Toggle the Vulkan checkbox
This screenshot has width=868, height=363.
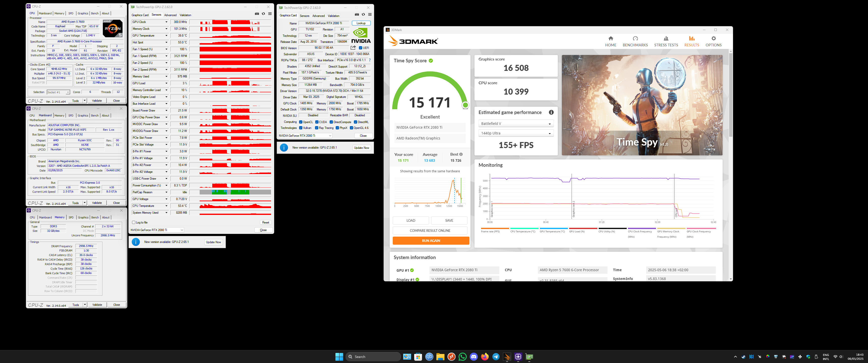[301, 128]
